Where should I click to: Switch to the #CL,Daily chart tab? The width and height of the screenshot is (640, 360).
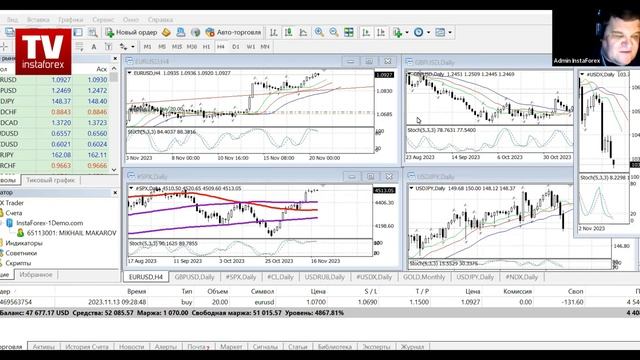pyautogui.click(x=280, y=277)
